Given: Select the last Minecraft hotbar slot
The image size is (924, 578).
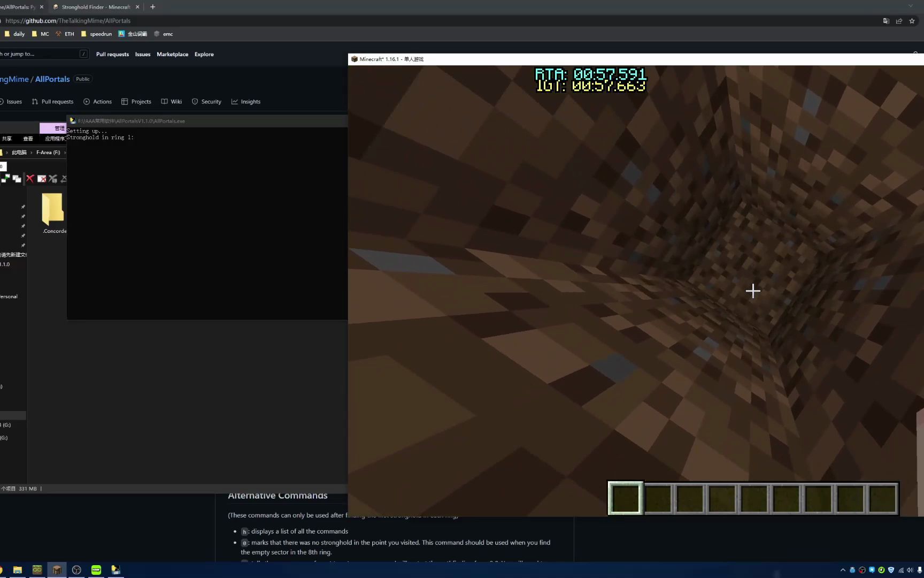Looking at the screenshot, I should pyautogui.click(x=882, y=498).
